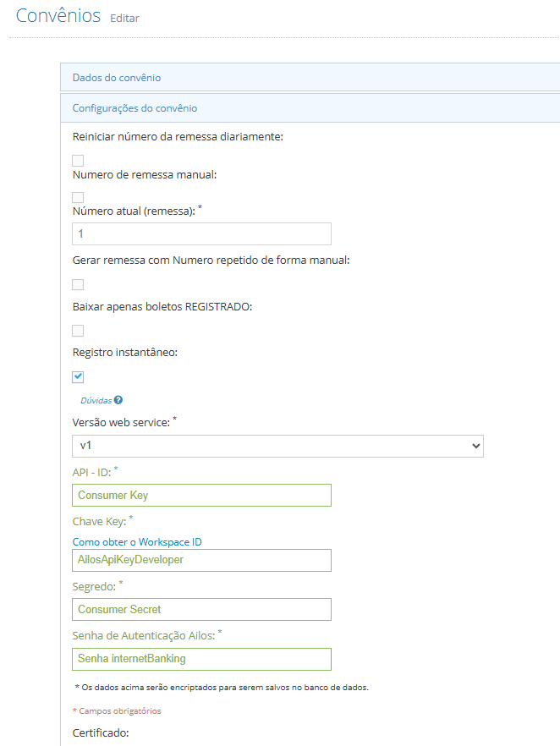Uncheck the Registro instantâneo checkbox

(78, 377)
